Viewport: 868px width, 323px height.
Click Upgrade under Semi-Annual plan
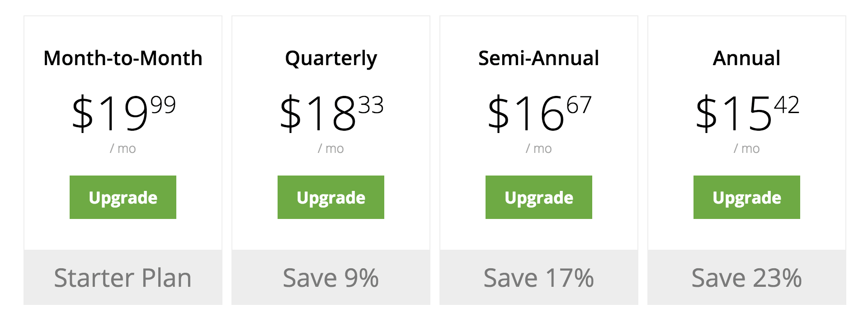coord(539,197)
